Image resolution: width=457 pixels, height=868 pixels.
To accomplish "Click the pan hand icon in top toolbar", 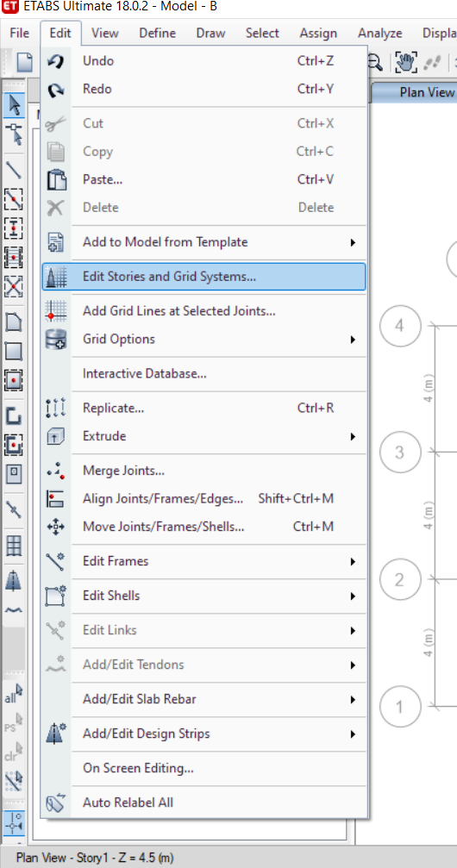I will 405,62.
